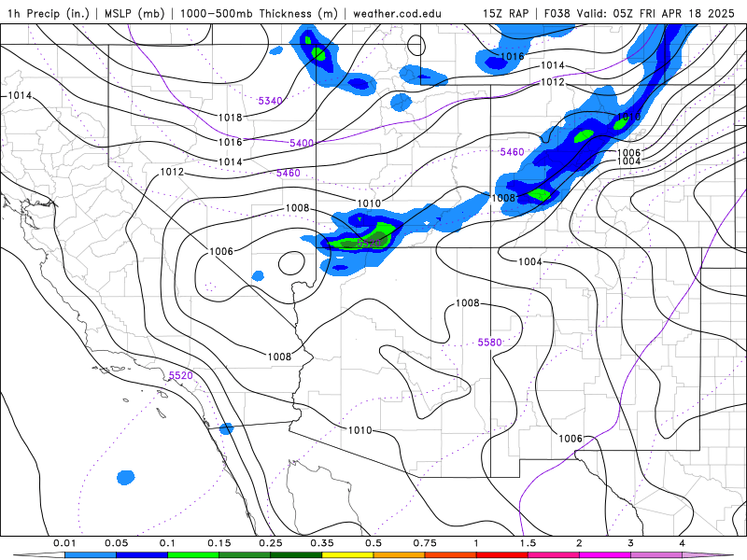The image size is (747, 560).
Task: Click the 1016 label below the 1018 label
Action: 230,142
